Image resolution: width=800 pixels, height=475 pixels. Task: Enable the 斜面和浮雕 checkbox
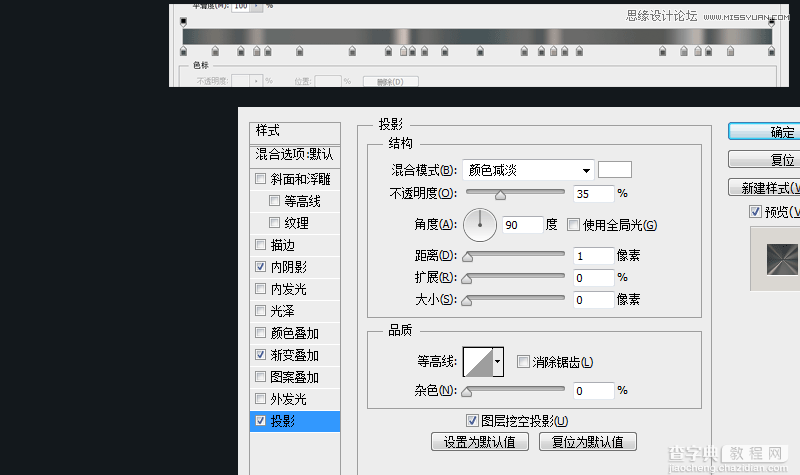[261, 180]
